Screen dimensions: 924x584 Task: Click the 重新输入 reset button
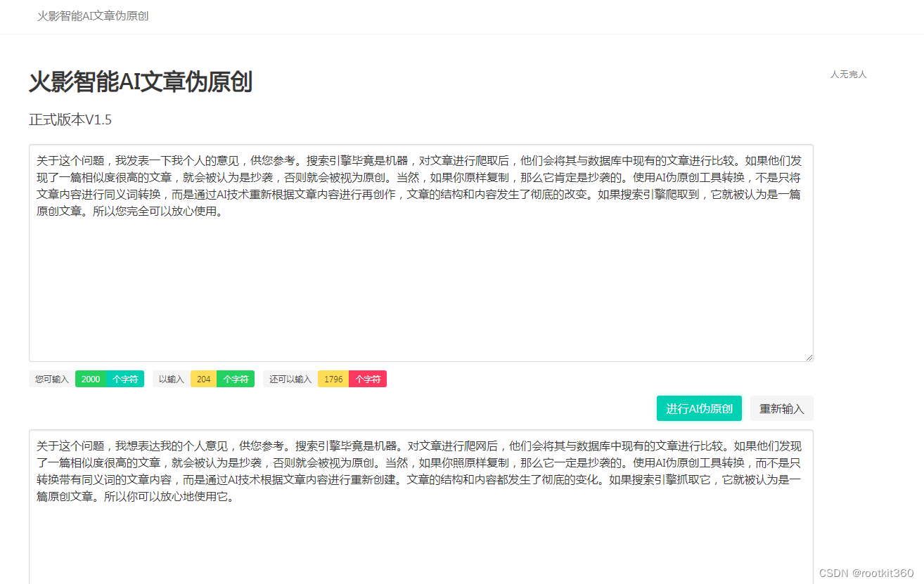(782, 408)
